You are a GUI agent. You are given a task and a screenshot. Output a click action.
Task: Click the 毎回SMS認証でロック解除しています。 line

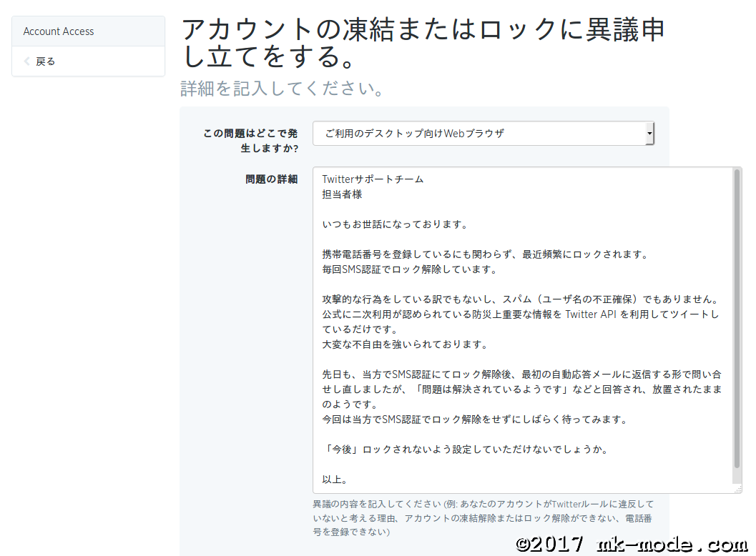pos(409,269)
